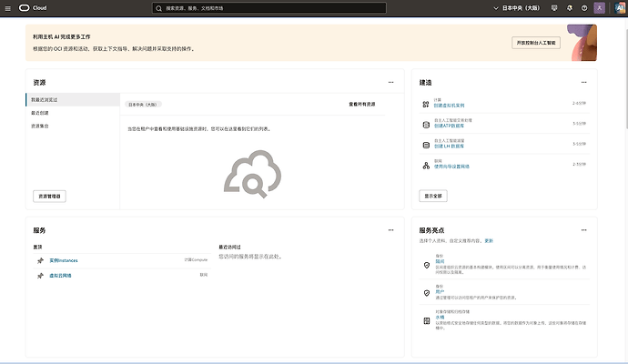Screen dimensions: 628x364
Task: Open the Cloud Shell developer tools icon
Action: (554, 8)
